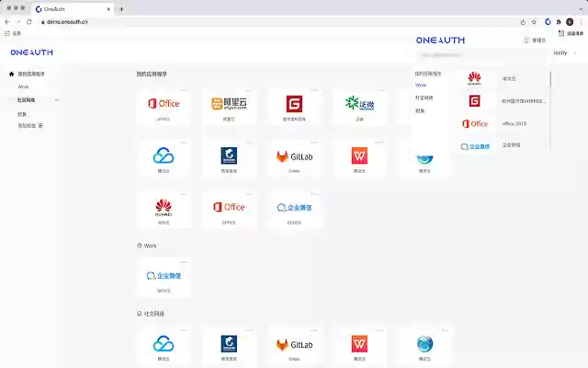
Task: Open the blue globe card in 社交网络 section
Action: (424, 347)
